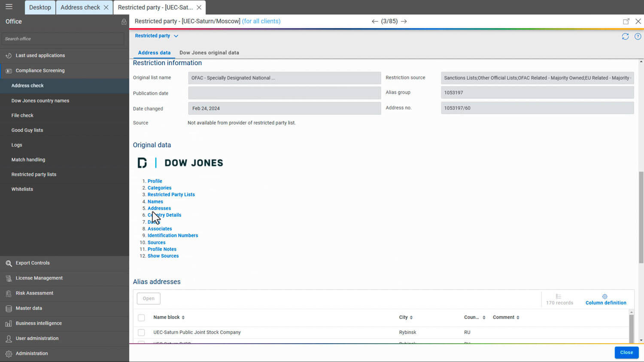The image size is (644, 362).
Task: Open the Identification Numbers link
Action: point(173,235)
